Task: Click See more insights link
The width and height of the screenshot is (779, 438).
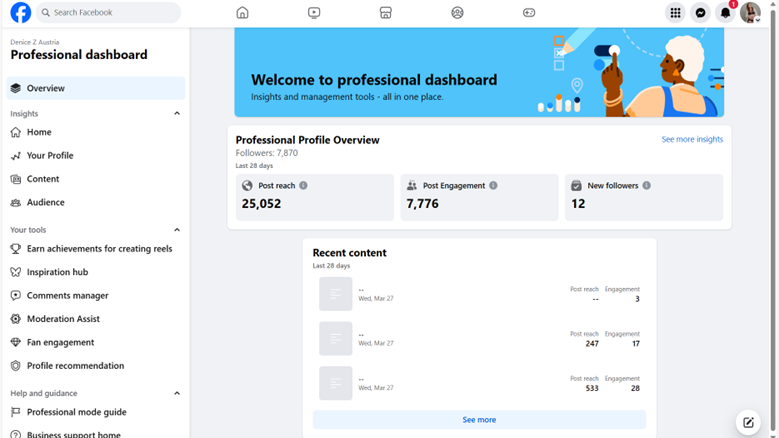Action: point(692,140)
